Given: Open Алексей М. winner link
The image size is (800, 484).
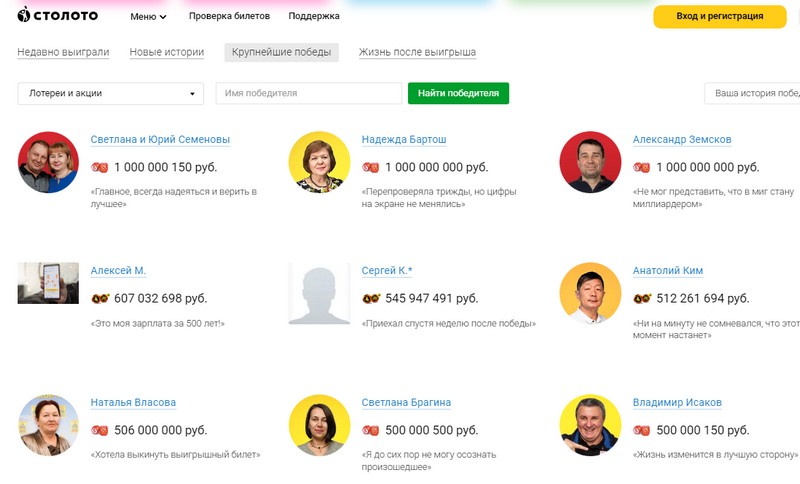Looking at the screenshot, I should click(118, 270).
